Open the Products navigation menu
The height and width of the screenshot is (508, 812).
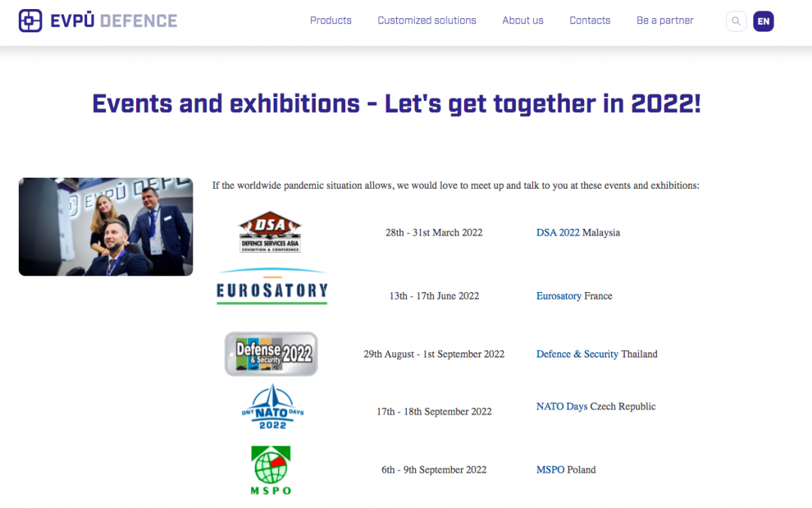(x=330, y=20)
